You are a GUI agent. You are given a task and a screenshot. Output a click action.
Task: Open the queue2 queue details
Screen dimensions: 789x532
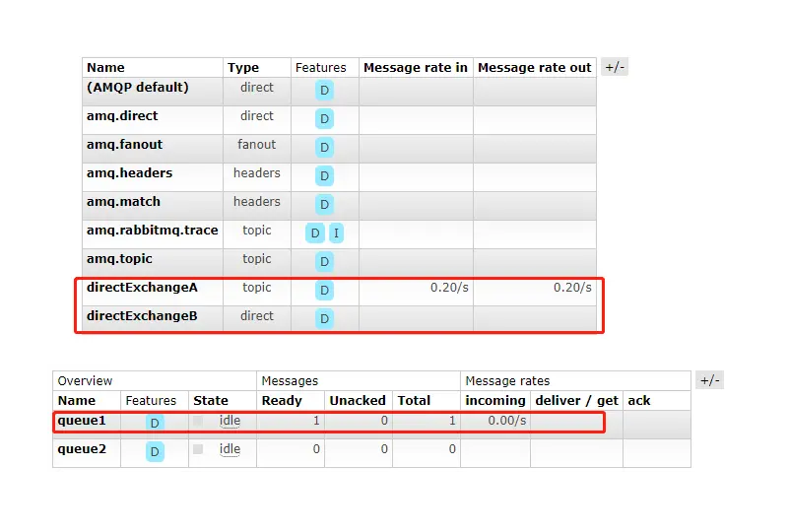tap(82, 449)
